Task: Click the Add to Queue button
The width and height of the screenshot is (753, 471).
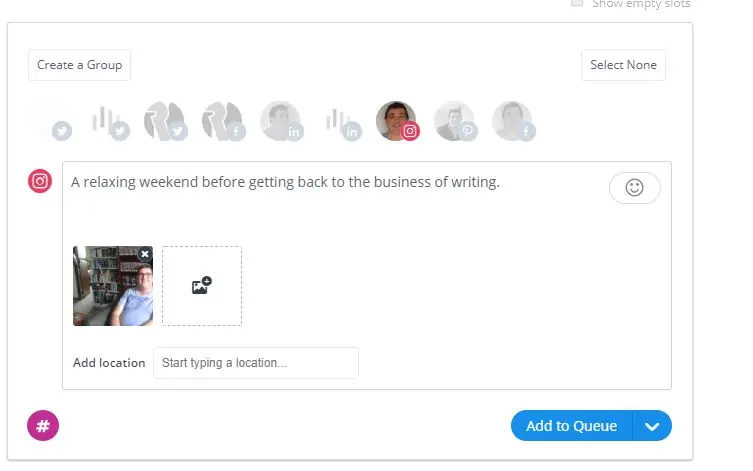Action: click(x=571, y=426)
